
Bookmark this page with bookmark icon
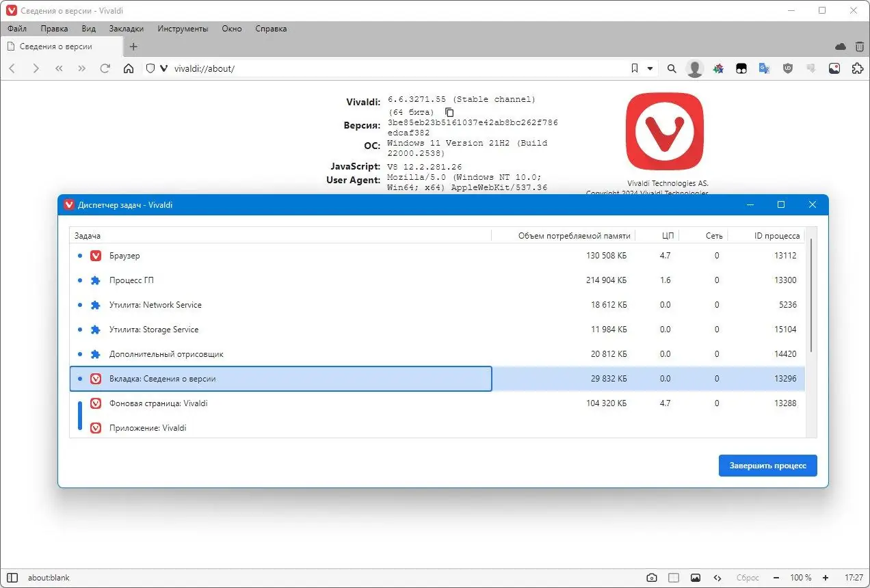[634, 68]
